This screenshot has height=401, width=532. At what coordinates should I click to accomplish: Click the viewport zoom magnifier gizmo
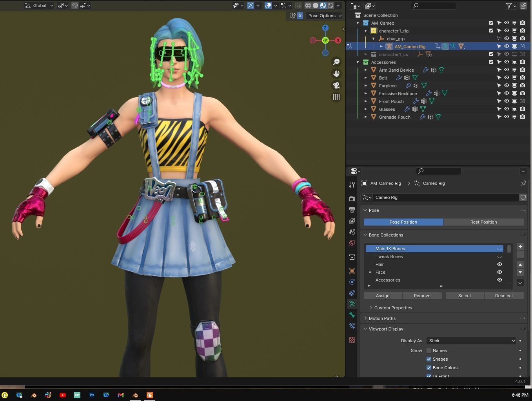click(336, 62)
